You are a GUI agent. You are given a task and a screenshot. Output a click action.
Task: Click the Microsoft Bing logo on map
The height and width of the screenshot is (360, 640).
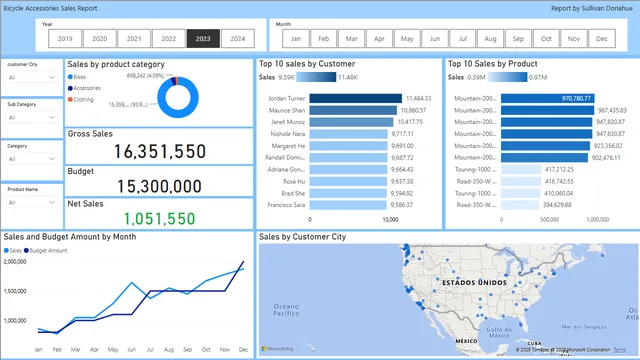point(278,349)
